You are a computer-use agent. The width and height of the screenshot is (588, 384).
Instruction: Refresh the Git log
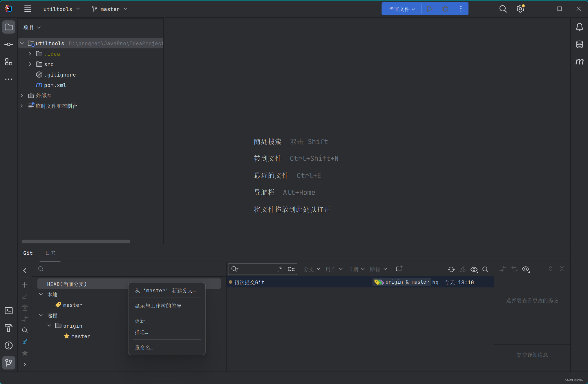click(x=451, y=269)
